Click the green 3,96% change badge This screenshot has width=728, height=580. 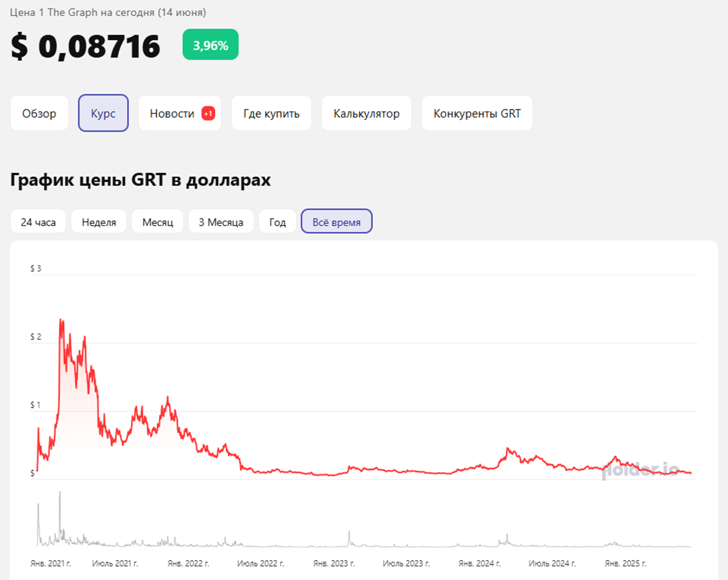(210, 45)
